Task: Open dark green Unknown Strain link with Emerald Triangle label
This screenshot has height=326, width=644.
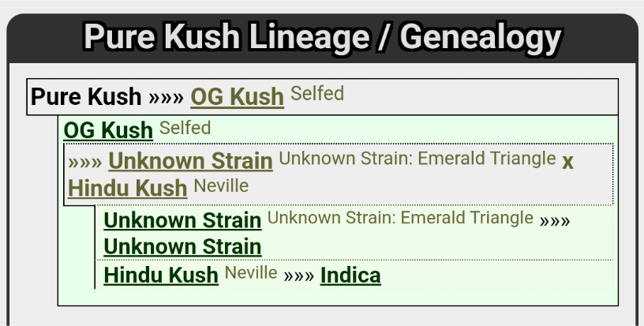Action: pos(183,220)
